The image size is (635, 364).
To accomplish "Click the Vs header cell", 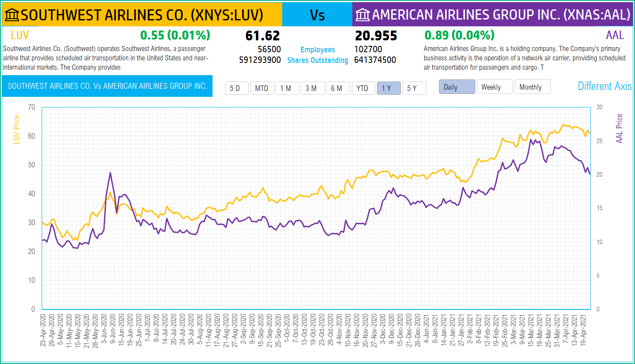I will (x=317, y=15).
